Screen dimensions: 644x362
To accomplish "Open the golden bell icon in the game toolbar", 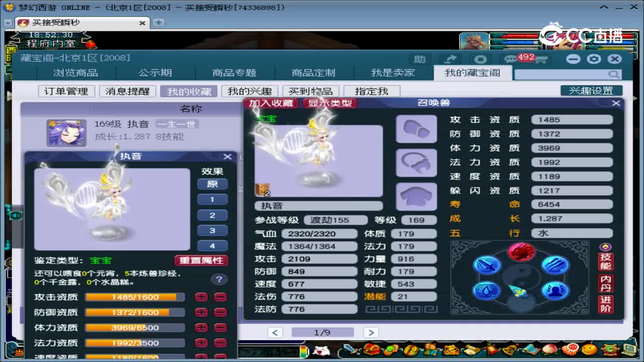I will click(x=509, y=349).
